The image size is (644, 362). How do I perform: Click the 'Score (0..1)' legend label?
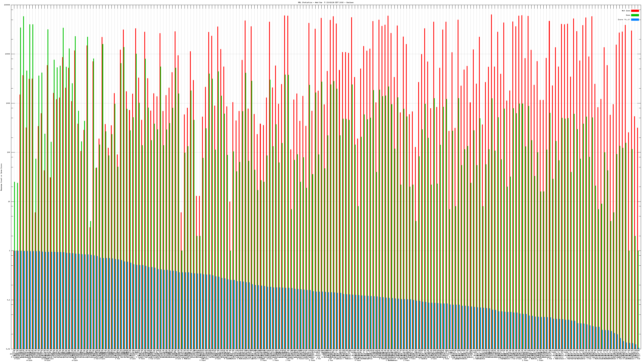[x=624, y=20]
